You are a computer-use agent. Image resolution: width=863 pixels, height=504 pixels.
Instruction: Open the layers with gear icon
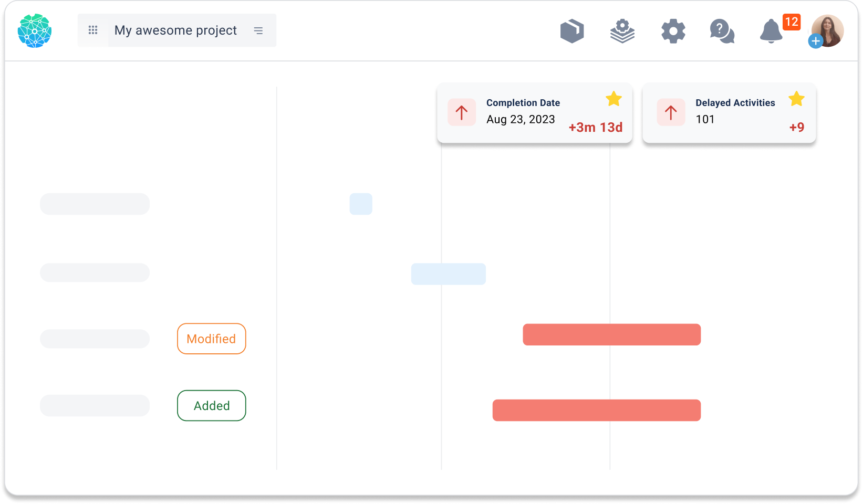point(622,31)
